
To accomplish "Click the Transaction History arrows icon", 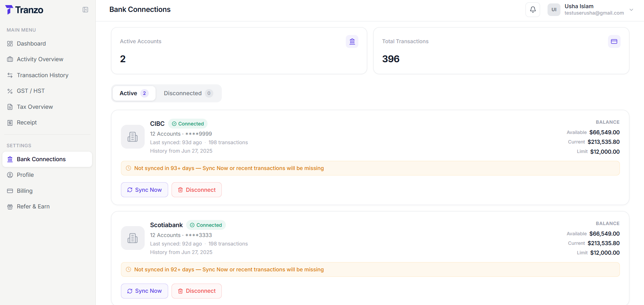I will [x=10, y=75].
